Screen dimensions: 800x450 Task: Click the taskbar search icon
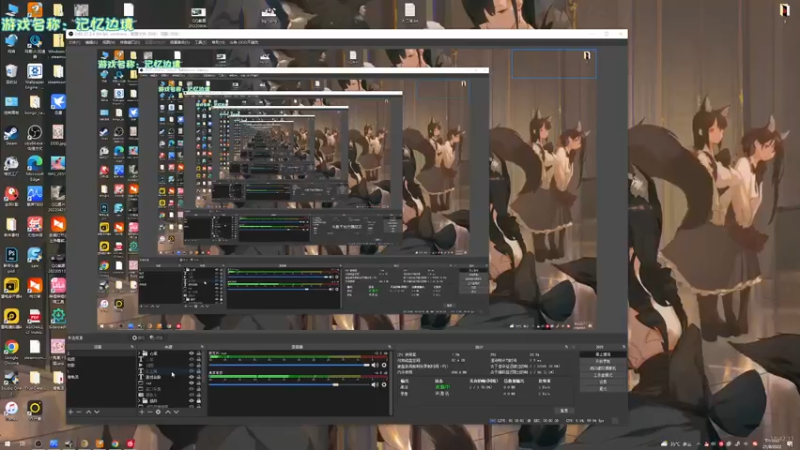click(x=22, y=444)
